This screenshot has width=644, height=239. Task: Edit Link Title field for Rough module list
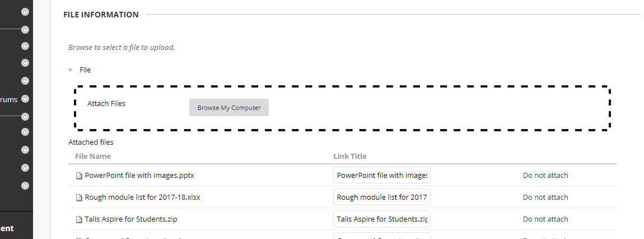[x=381, y=197]
